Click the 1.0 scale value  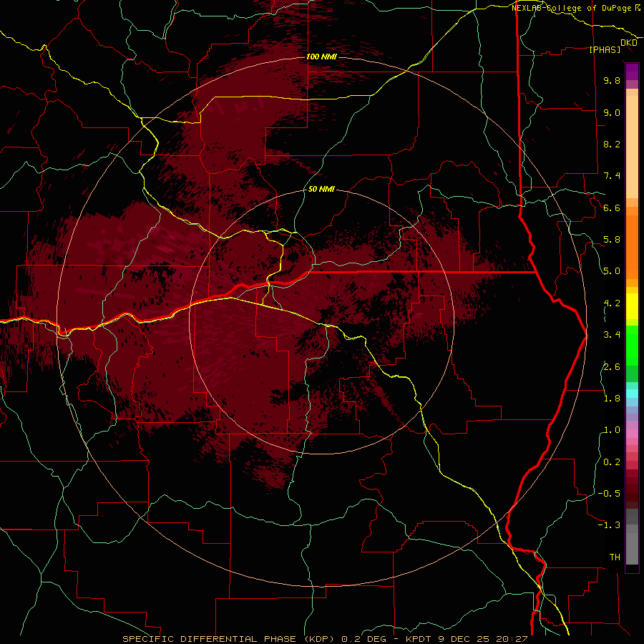point(612,430)
